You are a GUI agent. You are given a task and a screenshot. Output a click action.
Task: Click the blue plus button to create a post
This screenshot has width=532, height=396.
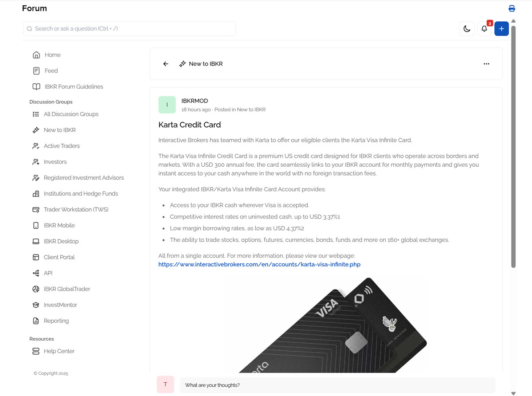click(x=501, y=28)
